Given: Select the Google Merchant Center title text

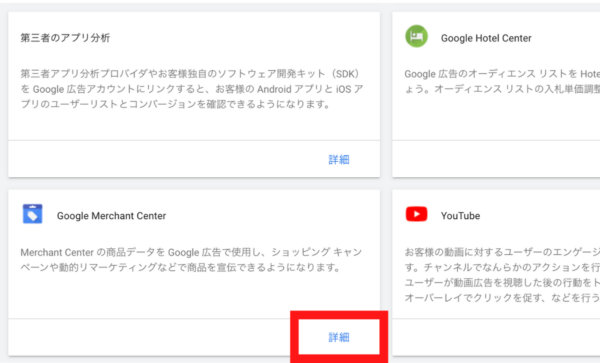Looking at the screenshot, I should 111,216.
